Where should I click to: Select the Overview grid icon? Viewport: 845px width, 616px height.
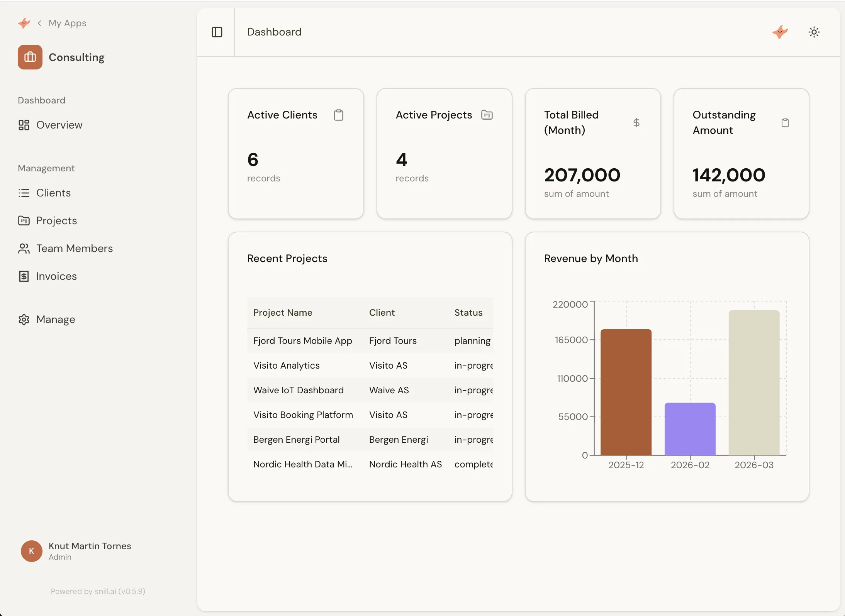click(24, 125)
